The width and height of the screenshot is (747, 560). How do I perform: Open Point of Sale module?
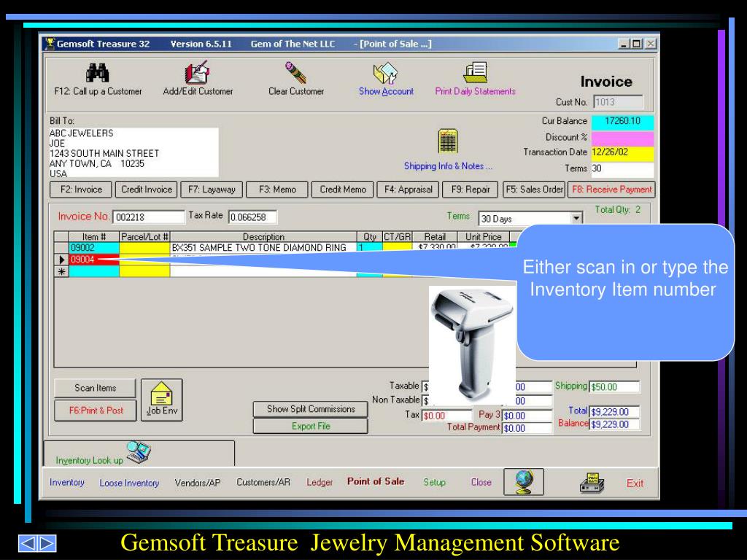click(376, 481)
